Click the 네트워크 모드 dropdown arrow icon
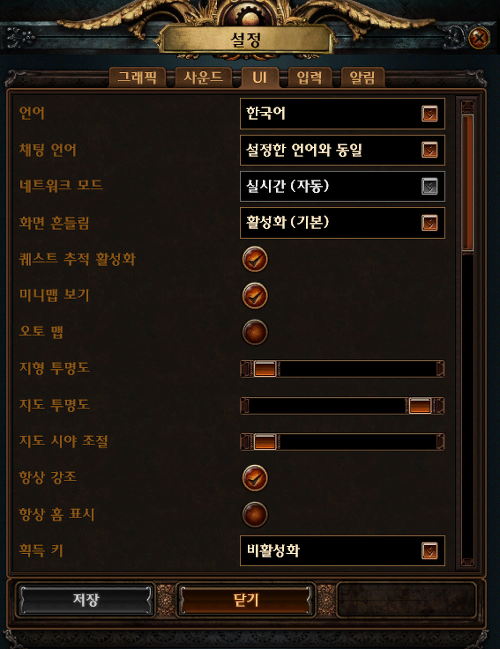The image size is (500, 649). click(430, 186)
